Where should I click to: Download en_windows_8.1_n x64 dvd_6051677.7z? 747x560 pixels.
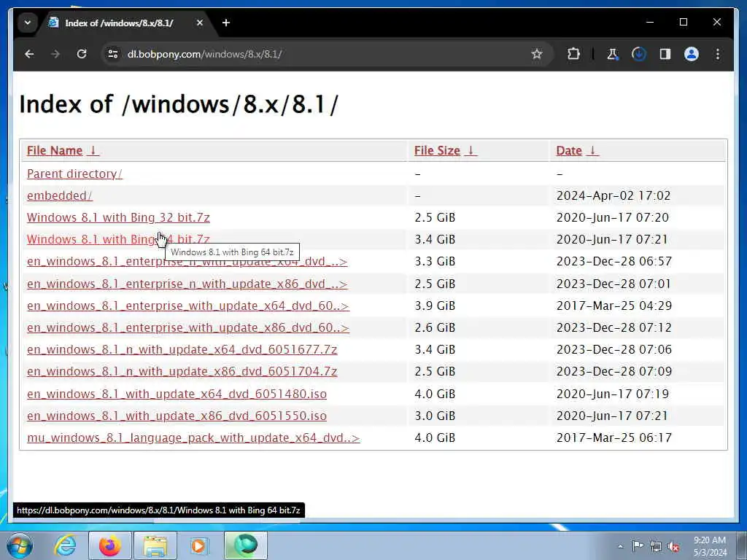click(182, 349)
